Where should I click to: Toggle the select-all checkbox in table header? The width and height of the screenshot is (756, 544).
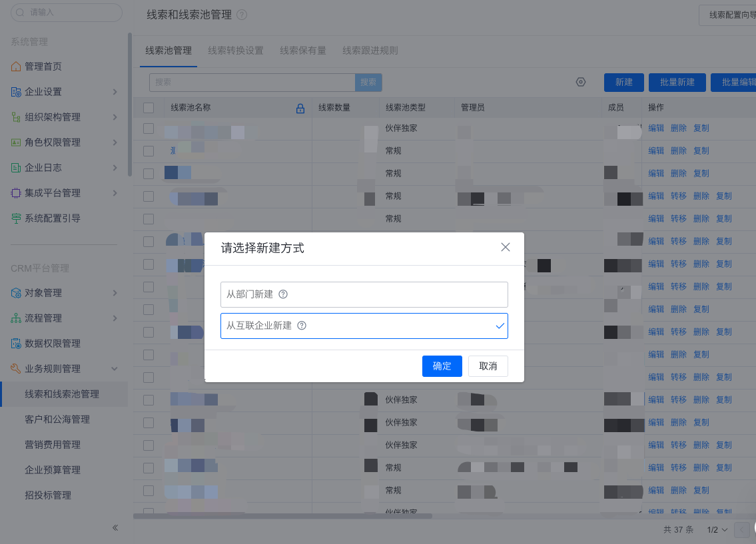148,107
